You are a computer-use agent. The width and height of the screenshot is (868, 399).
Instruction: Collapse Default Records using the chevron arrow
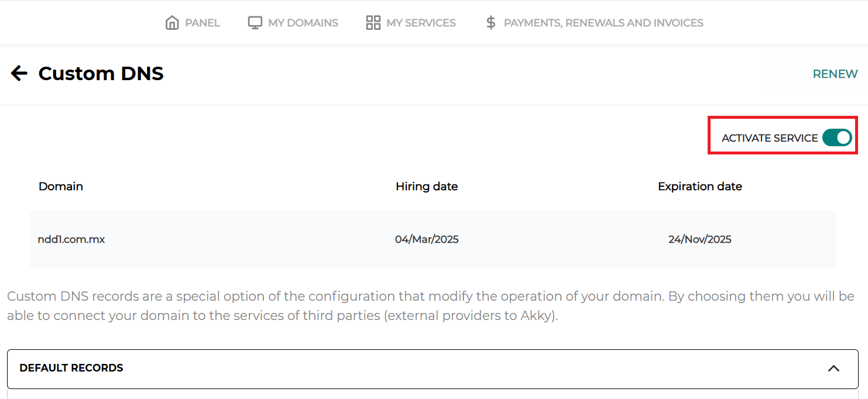click(833, 368)
